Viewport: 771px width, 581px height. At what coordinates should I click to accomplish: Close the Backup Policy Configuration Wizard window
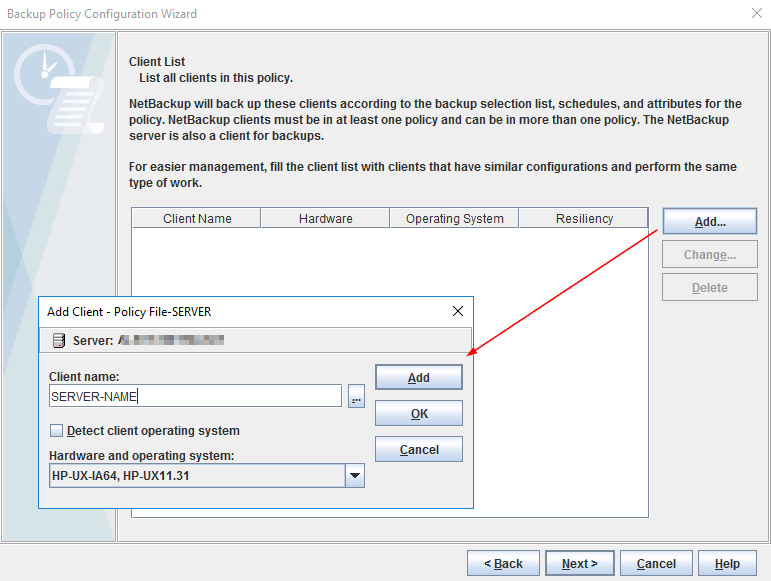pyautogui.click(x=756, y=14)
